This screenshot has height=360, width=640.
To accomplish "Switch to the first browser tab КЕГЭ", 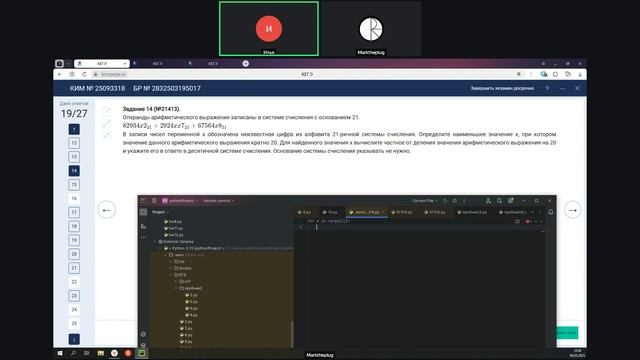I will pyautogui.click(x=102, y=64).
